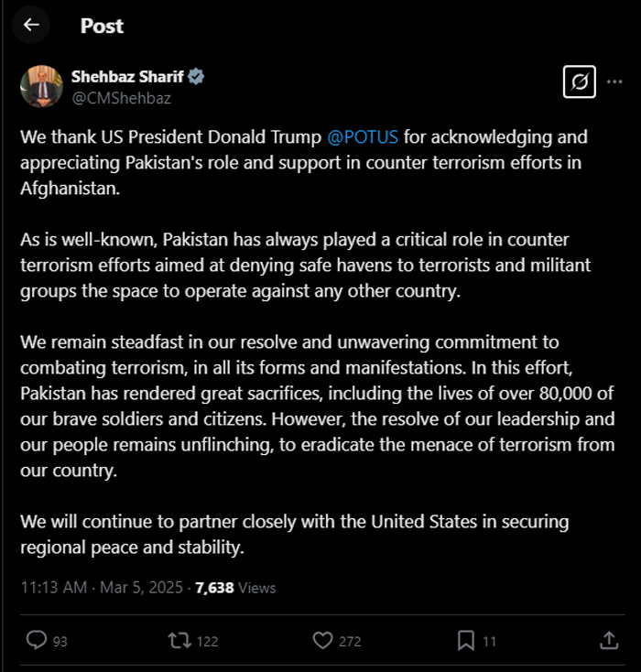The image size is (641, 672).
Task: Open Shehbaz Sharif's profile picture
Action: coord(41,87)
